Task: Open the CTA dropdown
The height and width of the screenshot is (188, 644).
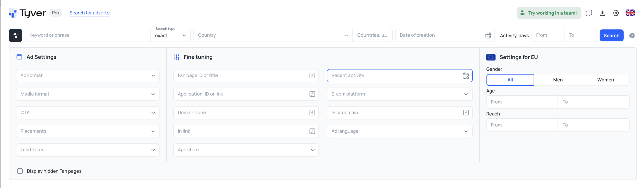Action: pos(88,113)
